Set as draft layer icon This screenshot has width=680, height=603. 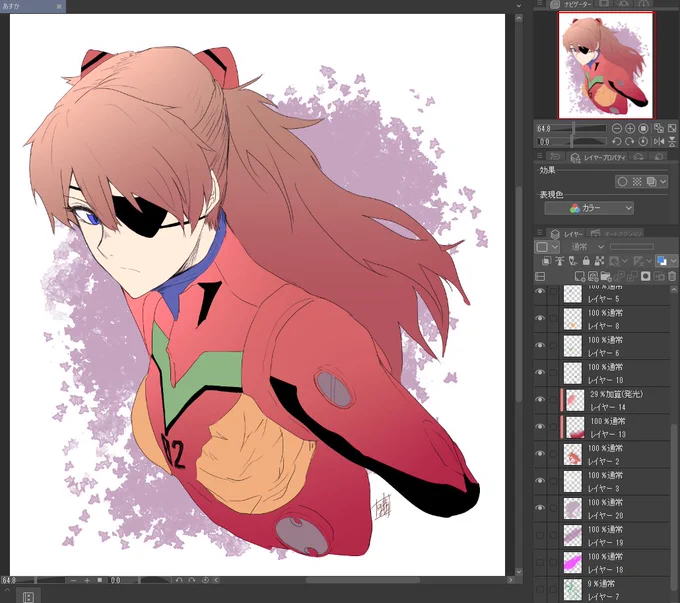pos(573,261)
